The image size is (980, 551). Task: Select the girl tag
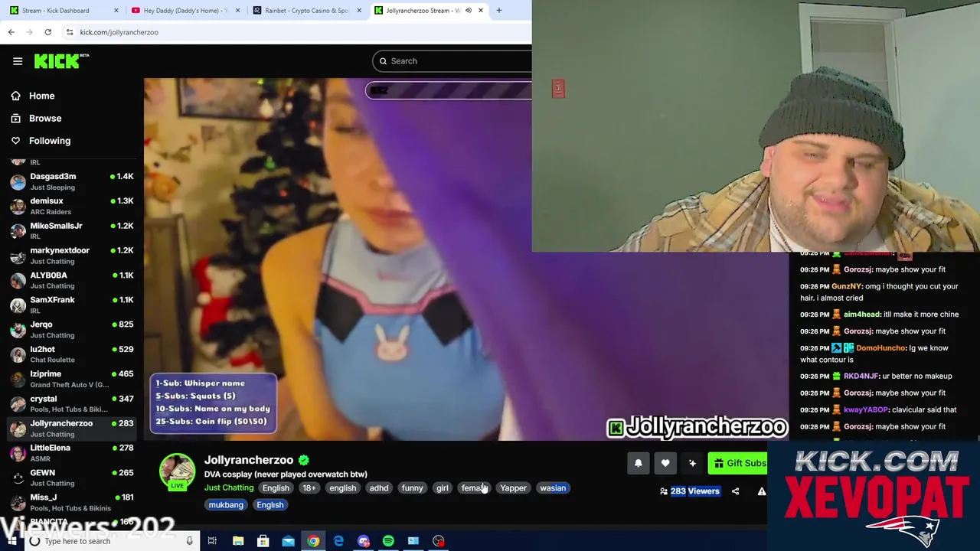coord(443,488)
